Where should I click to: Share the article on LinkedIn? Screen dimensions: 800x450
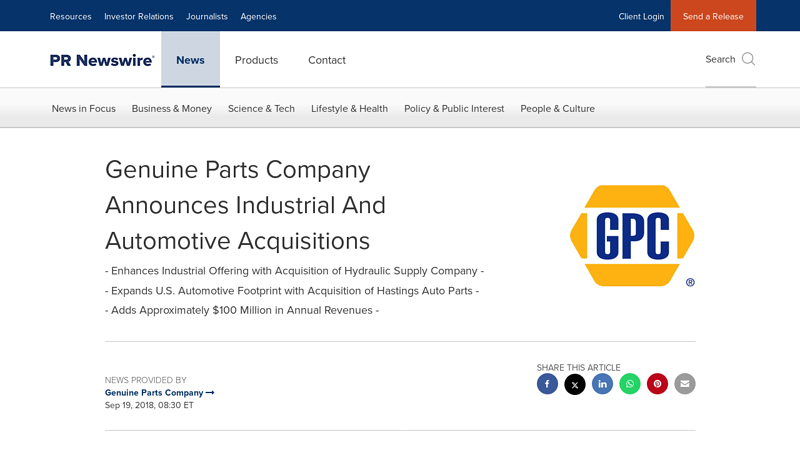[x=602, y=384]
